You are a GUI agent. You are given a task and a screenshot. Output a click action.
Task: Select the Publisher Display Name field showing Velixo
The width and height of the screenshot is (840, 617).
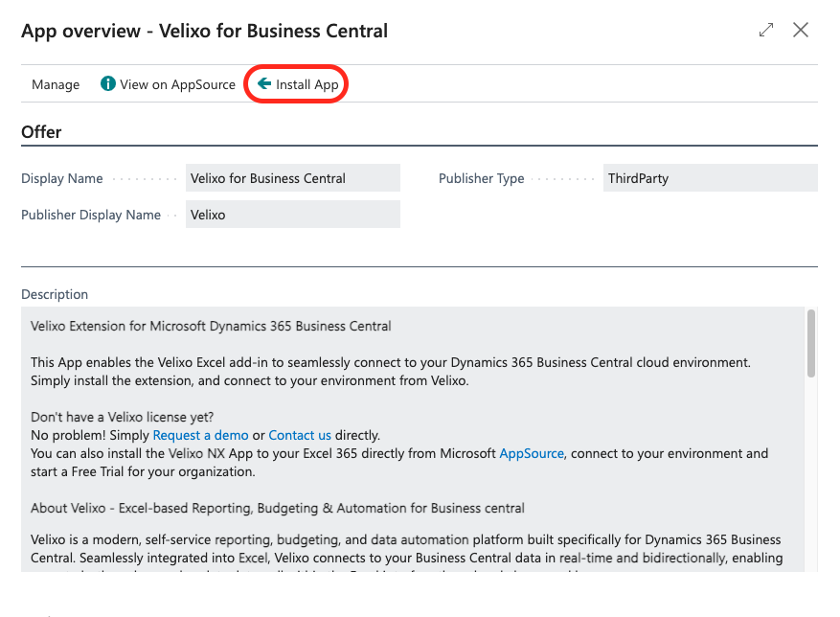click(292, 215)
